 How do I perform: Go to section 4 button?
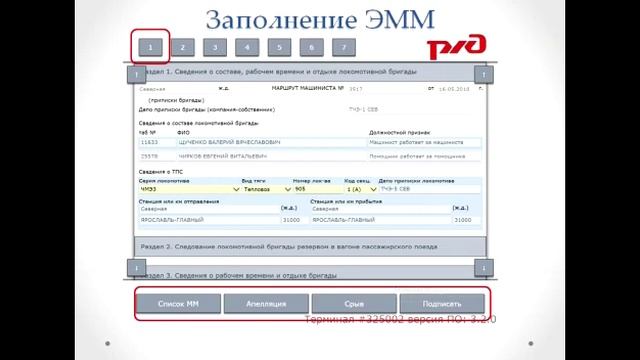(x=247, y=47)
